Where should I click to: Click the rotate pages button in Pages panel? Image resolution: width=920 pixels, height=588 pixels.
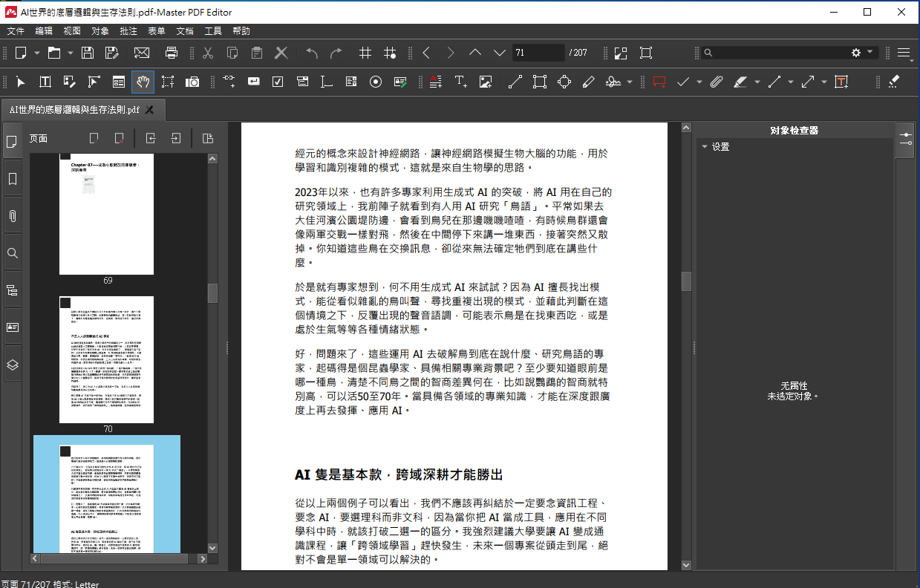pos(208,138)
